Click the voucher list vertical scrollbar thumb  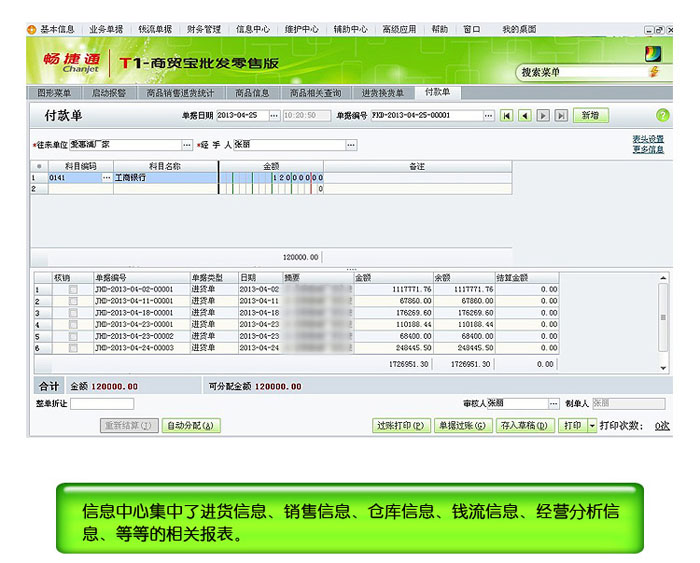tap(663, 317)
